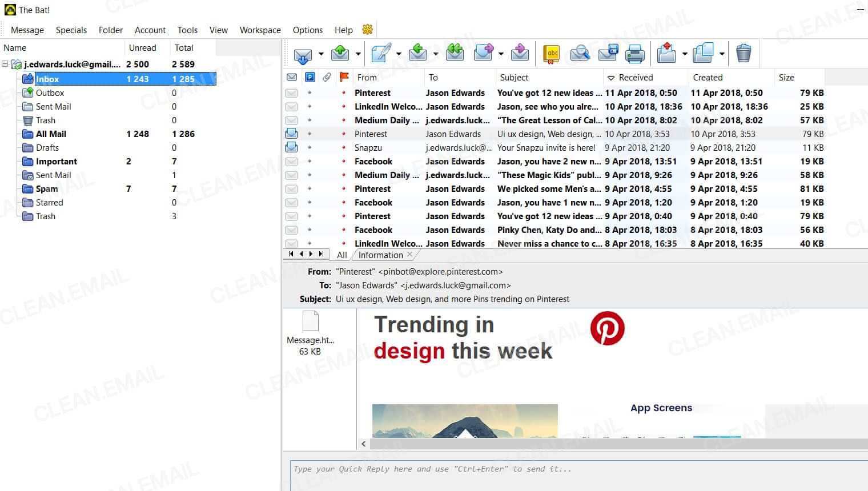Switch to the Information tab
Screen dimensions: 868x491
pyautogui.click(x=380, y=255)
